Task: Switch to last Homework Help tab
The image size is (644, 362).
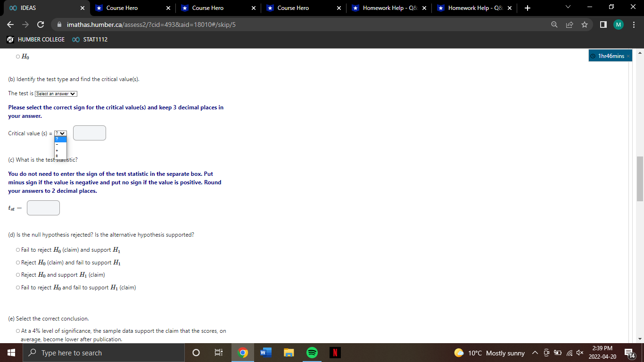Action: [x=475, y=8]
